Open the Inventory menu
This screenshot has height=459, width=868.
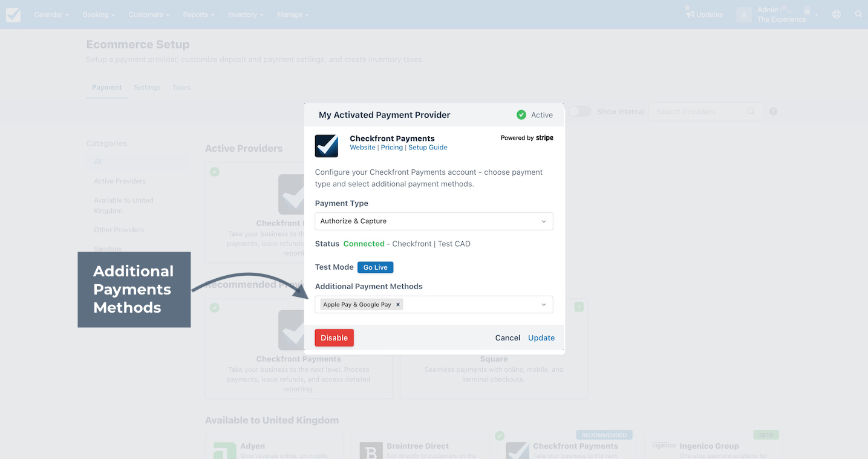click(x=246, y=15)
